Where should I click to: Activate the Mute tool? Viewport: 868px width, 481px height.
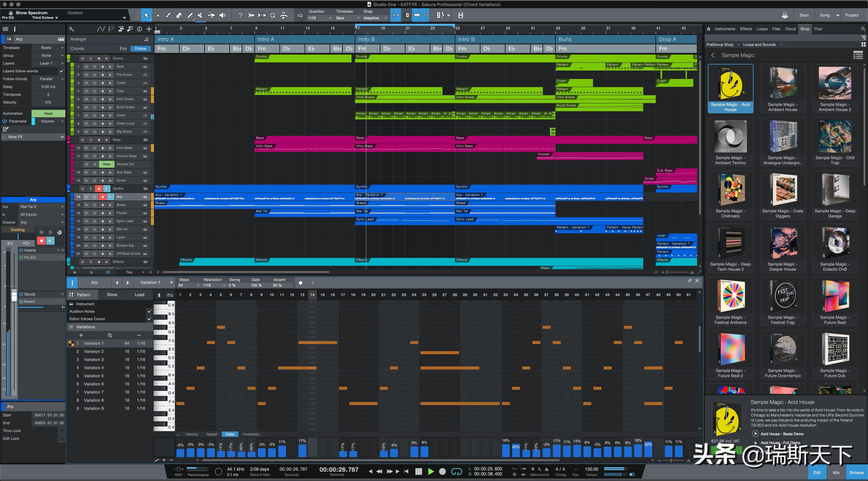(x=201, y=15)
